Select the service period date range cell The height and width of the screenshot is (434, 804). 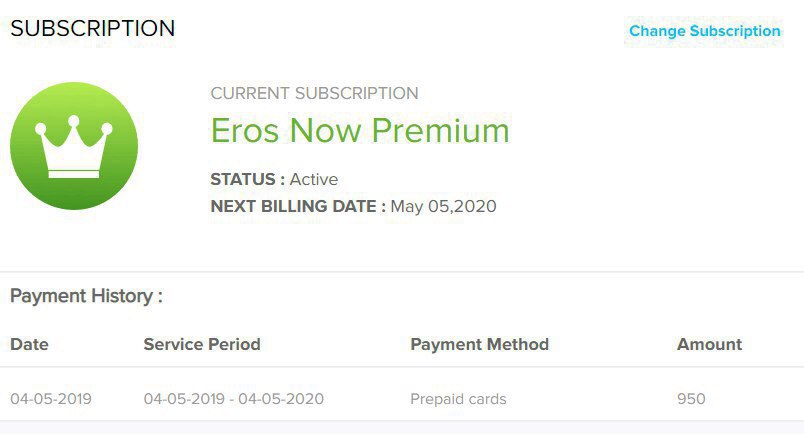coord(234,399)
